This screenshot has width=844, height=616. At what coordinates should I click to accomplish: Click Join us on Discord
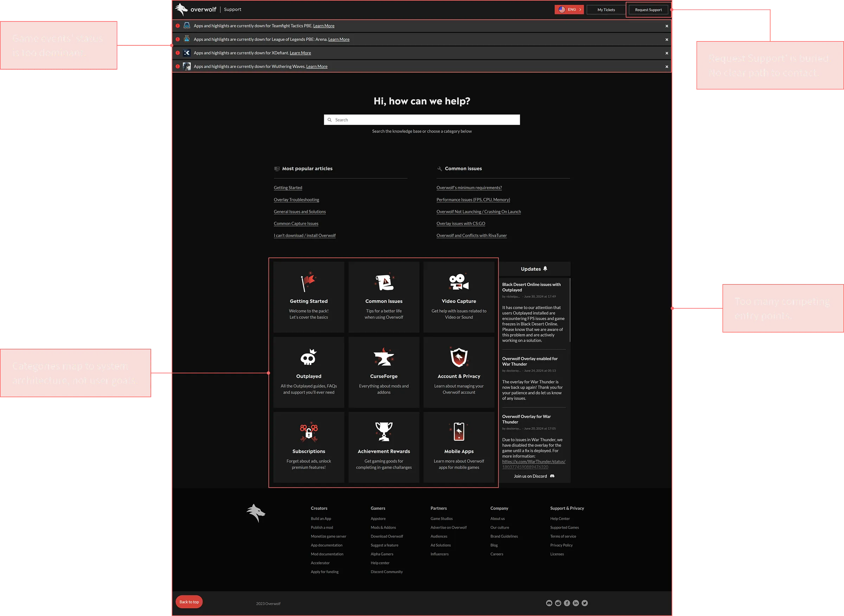[534, 476]
